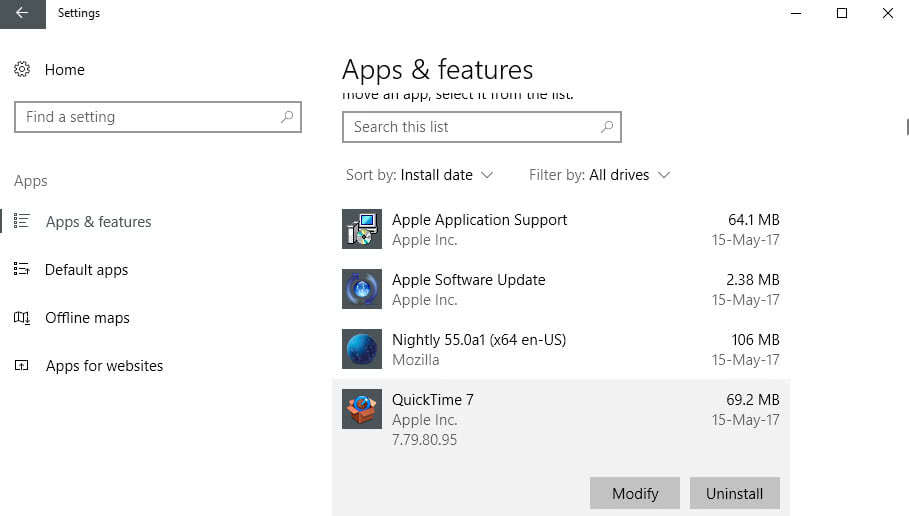Minimize the Settings window
Image resolution: width=909 pixels, height=516 pixels.
(796, 13)
